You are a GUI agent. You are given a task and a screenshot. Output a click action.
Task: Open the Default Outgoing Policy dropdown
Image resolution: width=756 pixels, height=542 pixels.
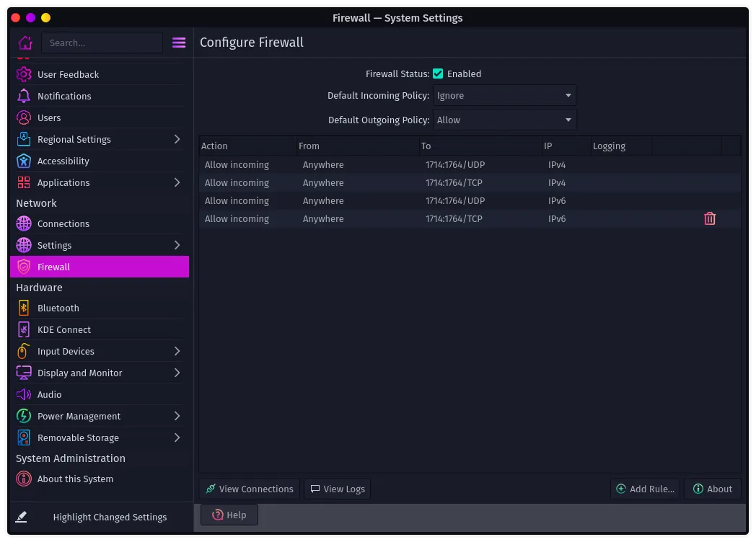pyautogui.click(x=504, y=120)
